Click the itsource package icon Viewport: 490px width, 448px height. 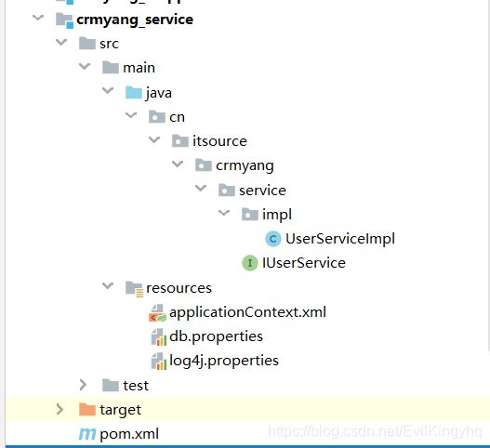pyautogui.click(x=180, y=141)
